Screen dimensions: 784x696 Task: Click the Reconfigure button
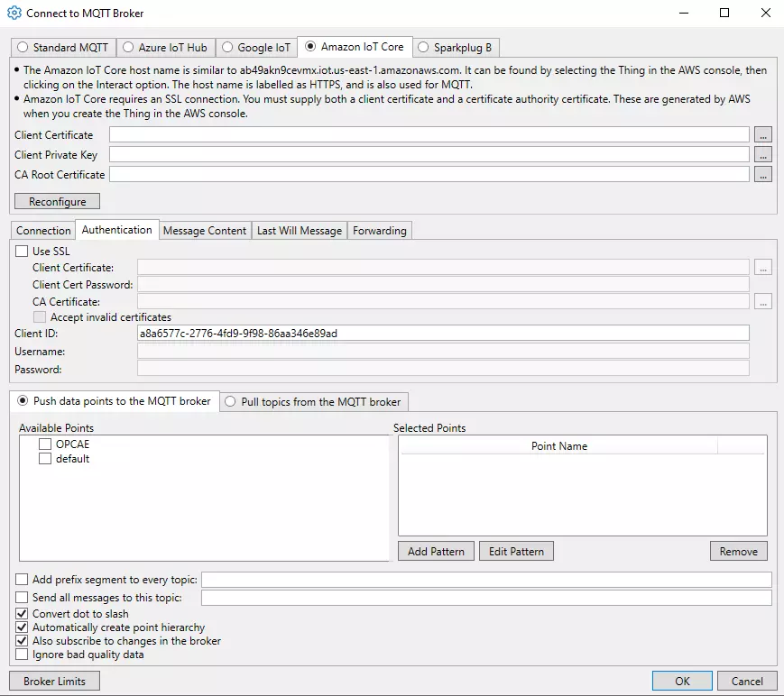57,201
